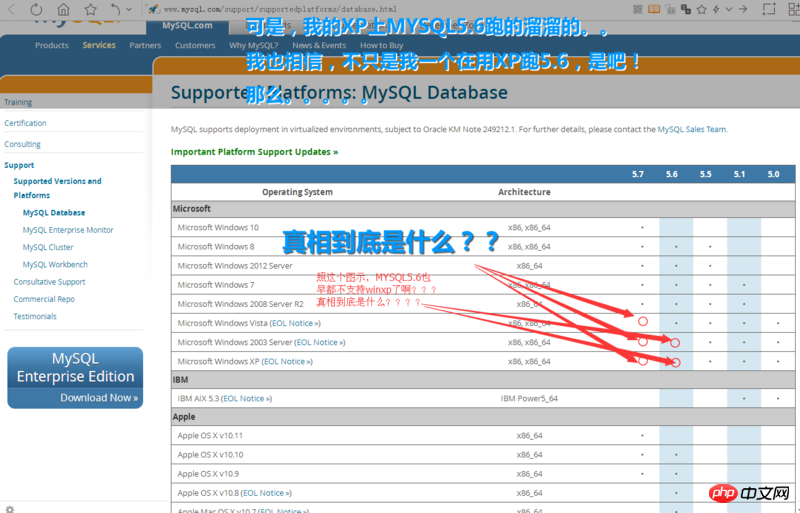Image resolution: width=800 pixels, height=513 pixels.
Task: Open the QR code icon in toolbar
Action: [638, 9]
